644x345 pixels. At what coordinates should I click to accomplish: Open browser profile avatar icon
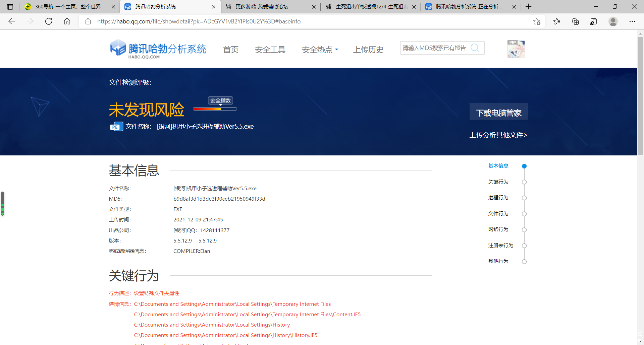[x=613, y=21]
